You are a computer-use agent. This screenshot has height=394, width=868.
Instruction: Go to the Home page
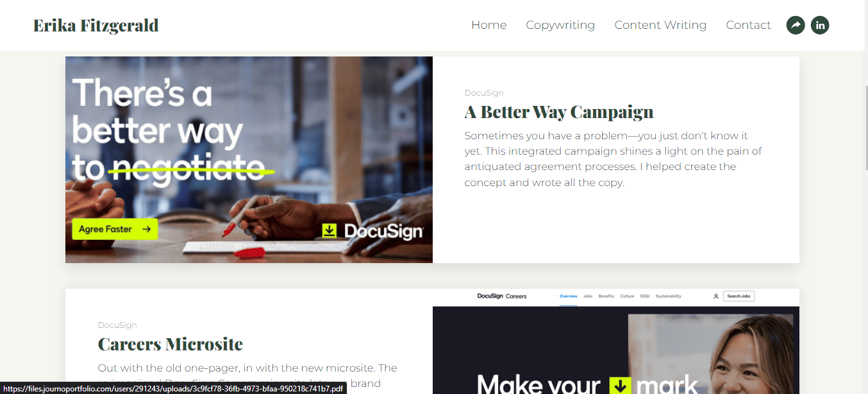pyautogui.click(x=488, y=25)
